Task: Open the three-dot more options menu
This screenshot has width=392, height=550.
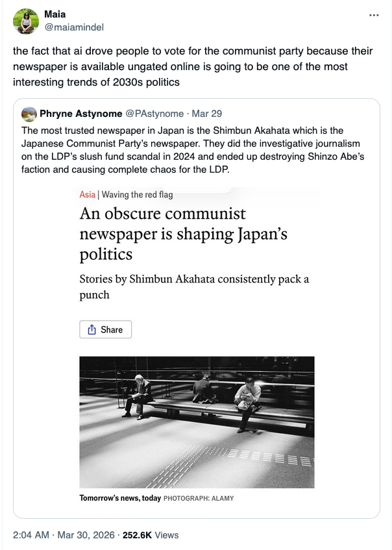Action: tap(373, 15)
